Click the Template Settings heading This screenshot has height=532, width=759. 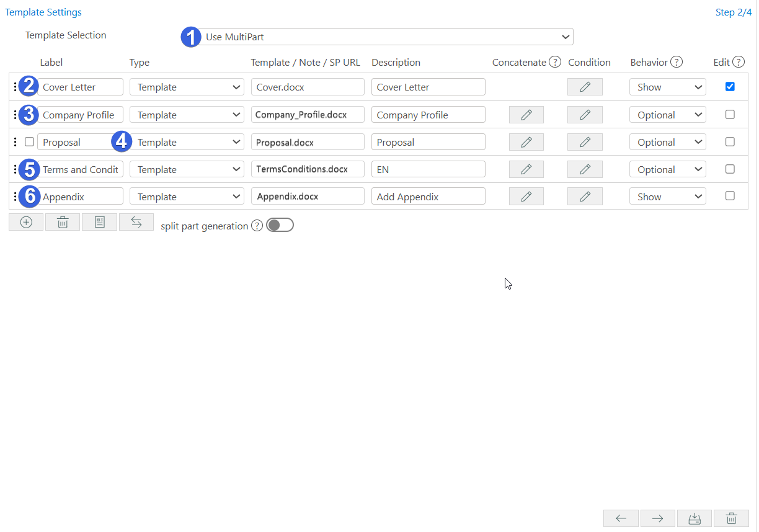tap(43, 12)
